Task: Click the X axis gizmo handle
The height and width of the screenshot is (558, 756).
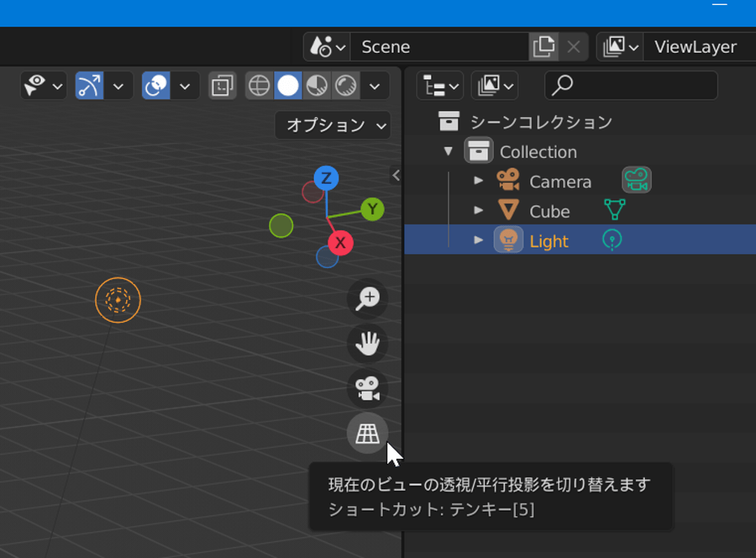Action: [340, 243]
